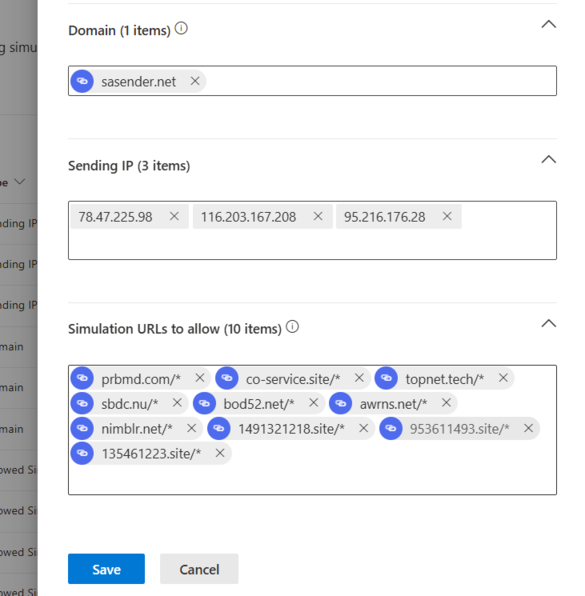The image size is (585, 596).
Task: Focus the Sending IP input box
Action: [312, 243]
